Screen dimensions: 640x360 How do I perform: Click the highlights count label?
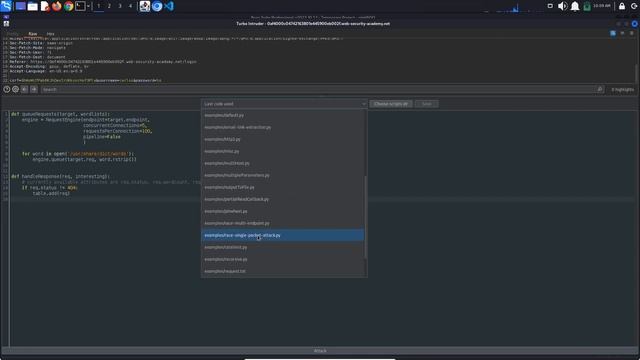(x=622, y=90)
